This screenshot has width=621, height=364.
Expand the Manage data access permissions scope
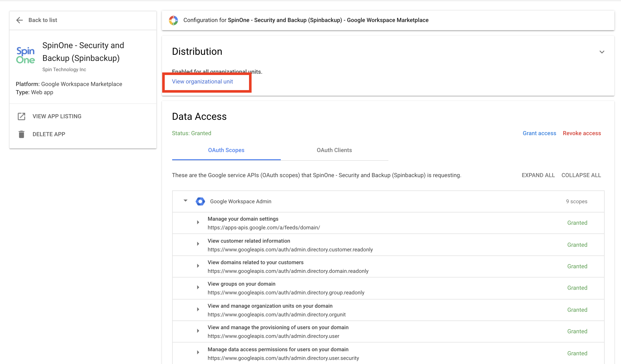tap(198, 352)
